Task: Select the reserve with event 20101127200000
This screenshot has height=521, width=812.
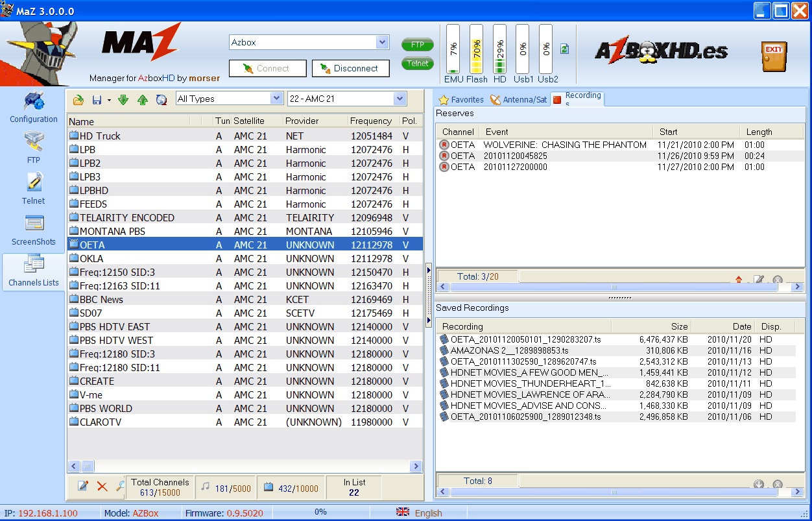Action: 621,167
